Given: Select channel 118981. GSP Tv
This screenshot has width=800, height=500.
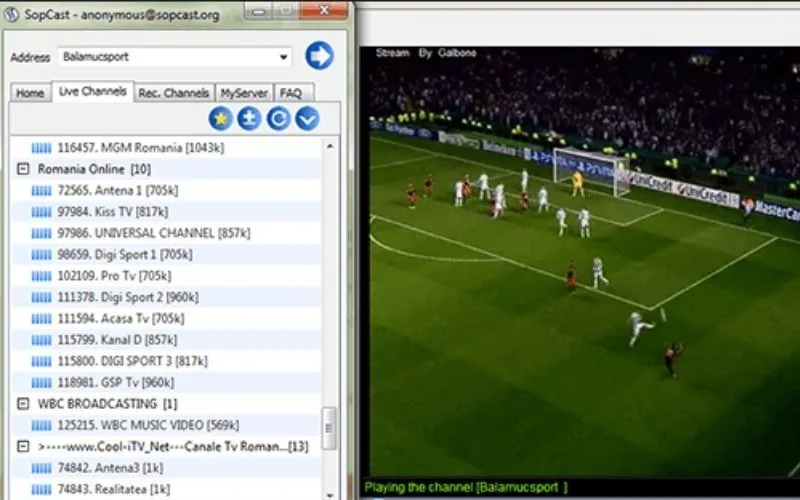Looking at the screenshot, I should (x=116, y=382).
